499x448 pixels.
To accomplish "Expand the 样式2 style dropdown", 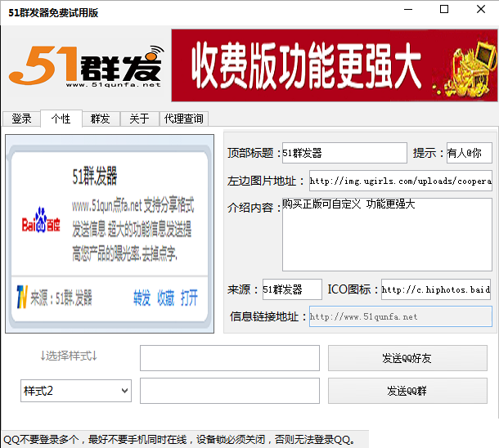I will [x=76, y=391].
